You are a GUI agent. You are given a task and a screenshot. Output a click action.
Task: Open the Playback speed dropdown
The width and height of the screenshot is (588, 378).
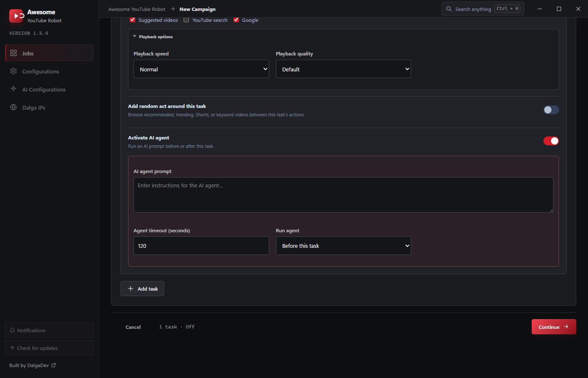tap(201, 69)
